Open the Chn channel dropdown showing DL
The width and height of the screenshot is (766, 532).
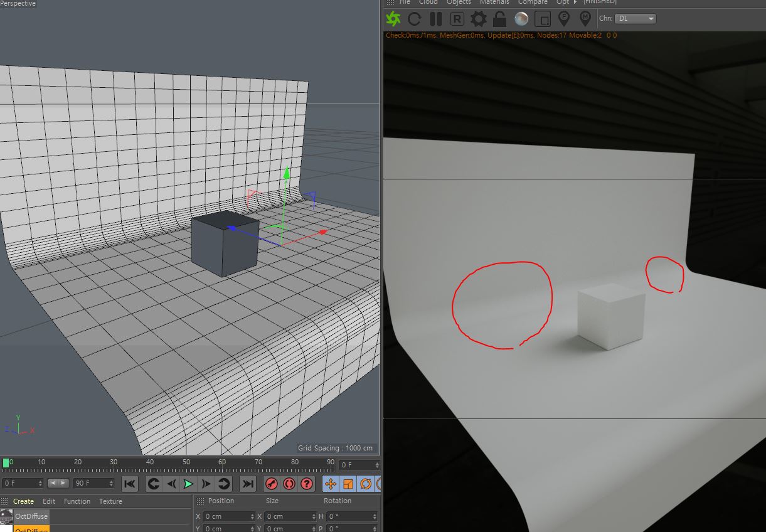tap(636, 19)
